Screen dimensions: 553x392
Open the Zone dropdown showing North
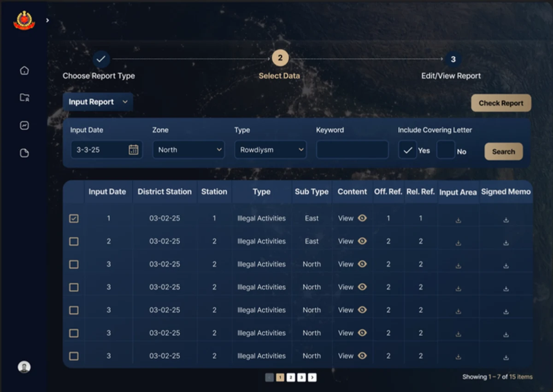pyautogui.click(x=188, y=150)
